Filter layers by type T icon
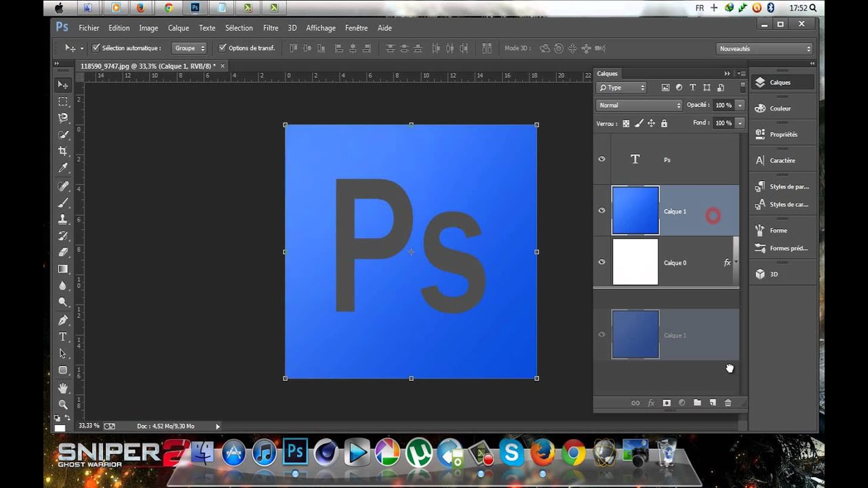Image resolution: width=868 pixels, height=488 pixels. pos(692,87)
